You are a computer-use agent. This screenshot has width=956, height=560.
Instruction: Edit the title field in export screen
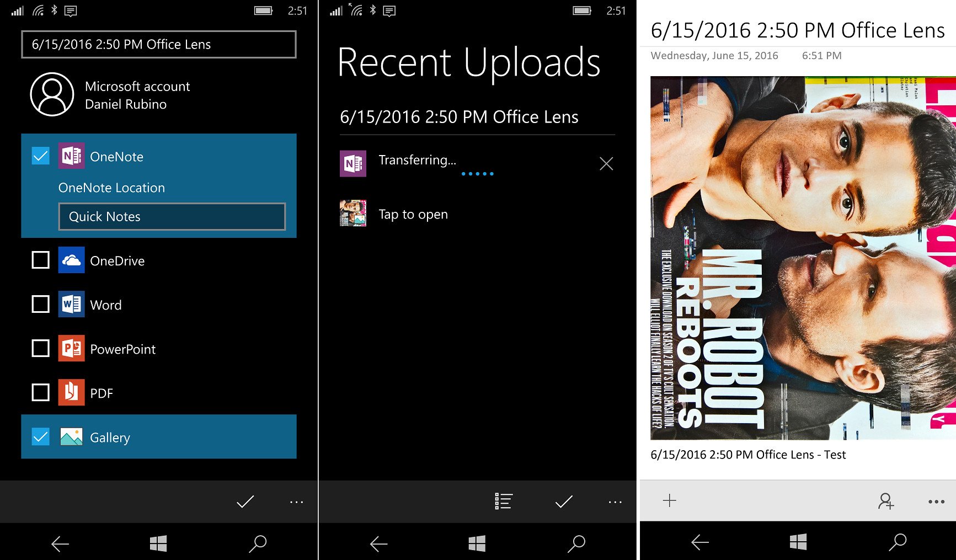159,44
